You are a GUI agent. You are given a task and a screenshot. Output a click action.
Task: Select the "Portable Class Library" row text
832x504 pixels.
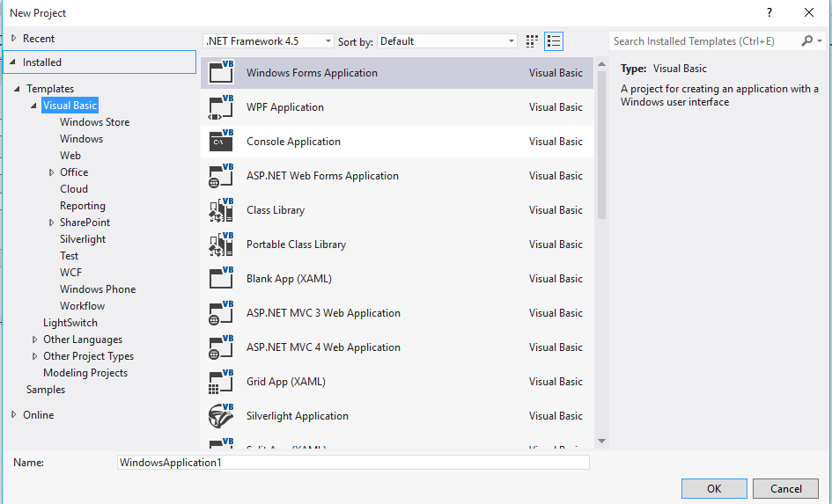point(296,245)
